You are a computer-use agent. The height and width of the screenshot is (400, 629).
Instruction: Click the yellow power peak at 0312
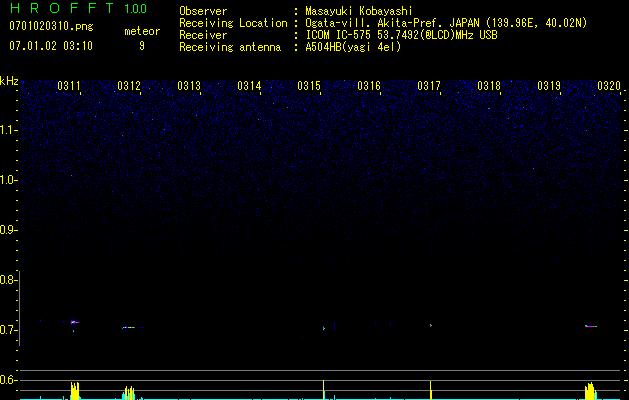coord(129,392)
